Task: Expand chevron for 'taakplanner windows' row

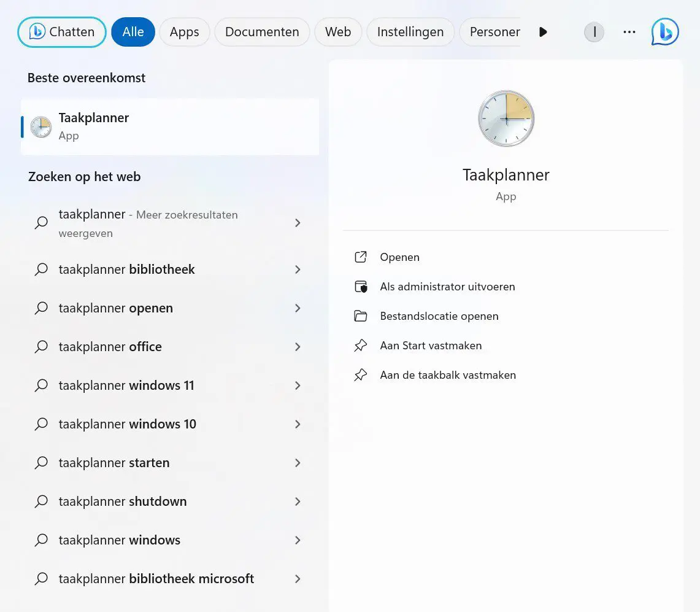Action: 298,540
